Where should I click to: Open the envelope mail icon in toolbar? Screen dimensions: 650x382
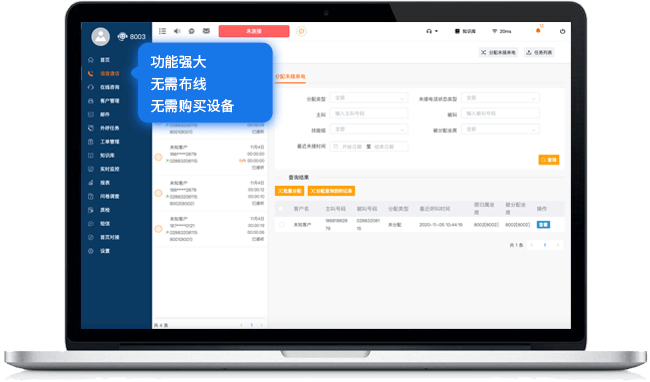[206, 31]
